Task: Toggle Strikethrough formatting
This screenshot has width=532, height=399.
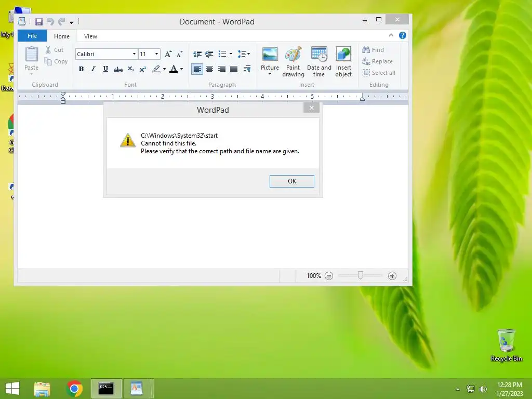Action: (118, 69)
